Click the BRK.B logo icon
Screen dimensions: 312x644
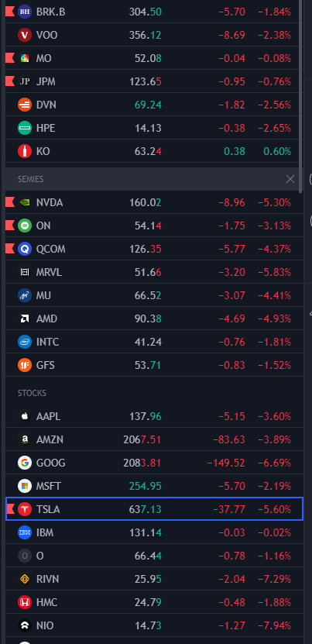[x=25, y=12]
